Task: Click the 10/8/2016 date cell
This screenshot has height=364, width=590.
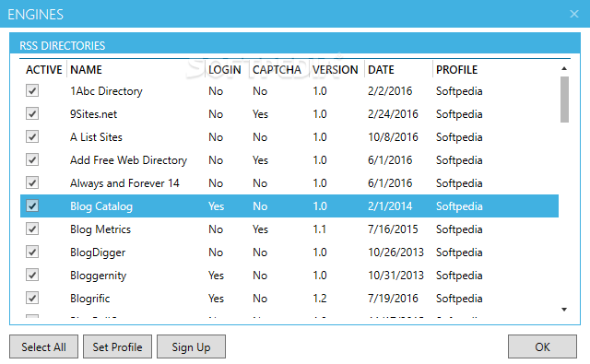Action: 393,137
